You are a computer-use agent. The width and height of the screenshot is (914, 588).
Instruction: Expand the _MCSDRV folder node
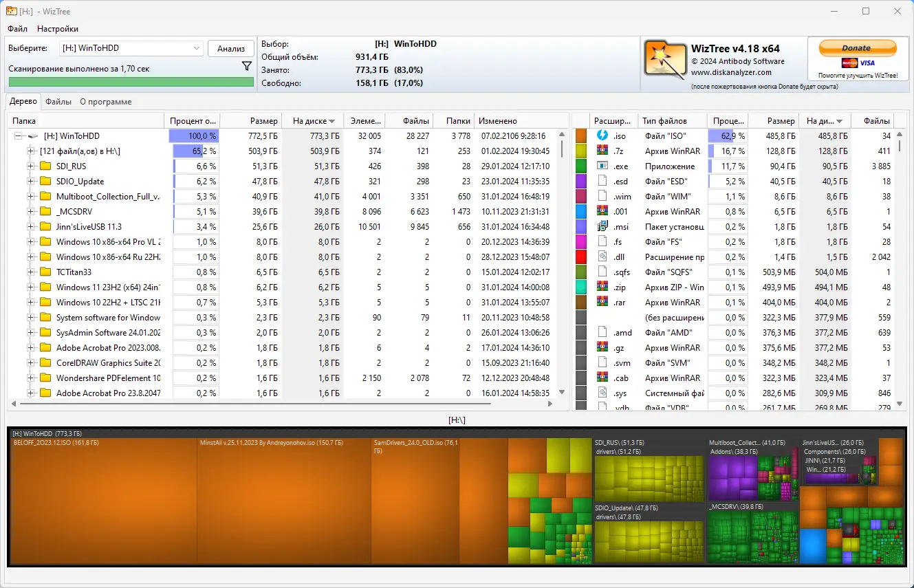pos(30,212)
